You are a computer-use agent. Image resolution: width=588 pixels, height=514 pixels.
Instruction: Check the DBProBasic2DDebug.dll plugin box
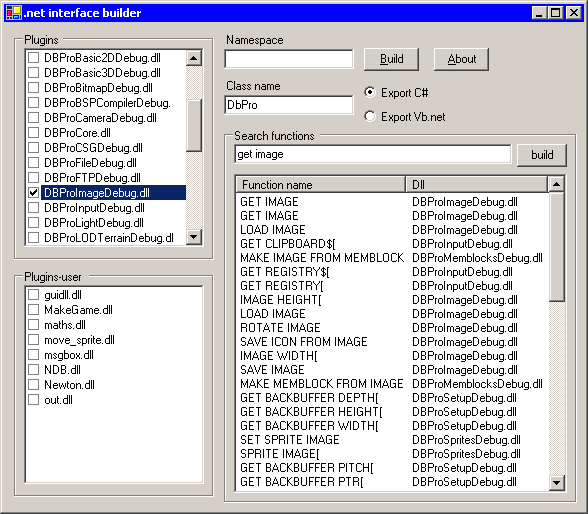coord(33,57)
